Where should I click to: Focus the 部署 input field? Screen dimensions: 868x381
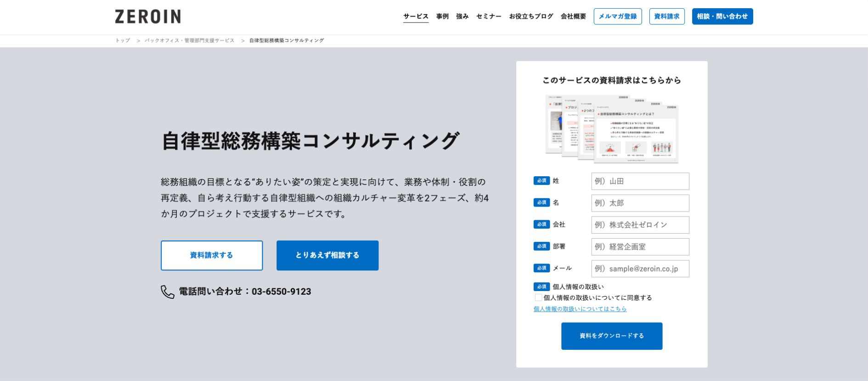[x=640, y=247]
